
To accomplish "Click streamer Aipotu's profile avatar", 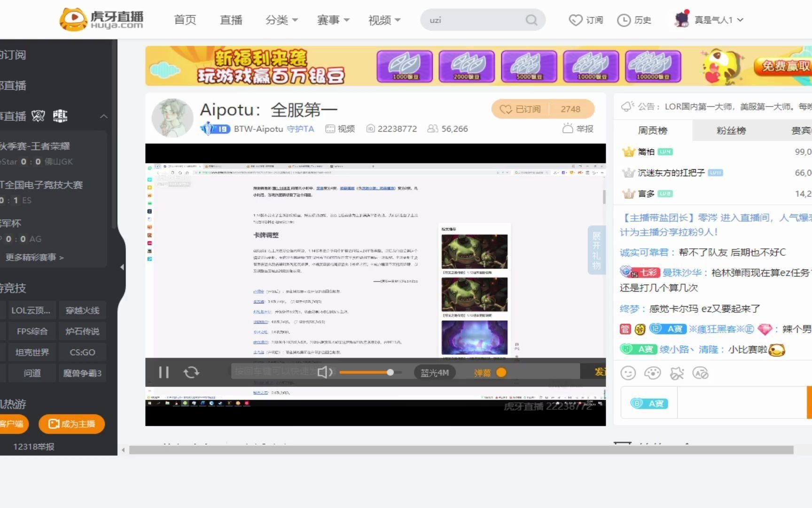I will [172, 118].
